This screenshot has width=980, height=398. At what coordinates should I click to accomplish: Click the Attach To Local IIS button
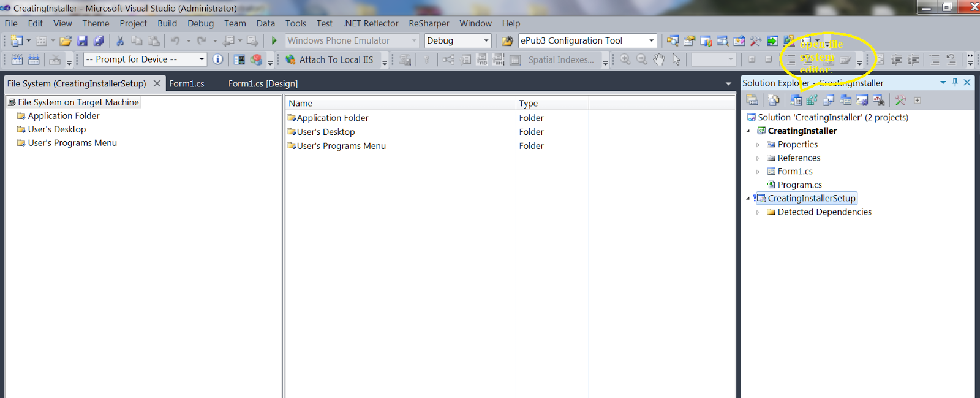(330, 59)
